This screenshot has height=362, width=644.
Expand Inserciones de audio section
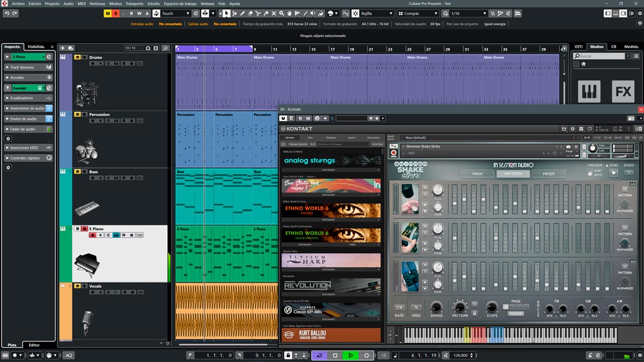(28, 108)
